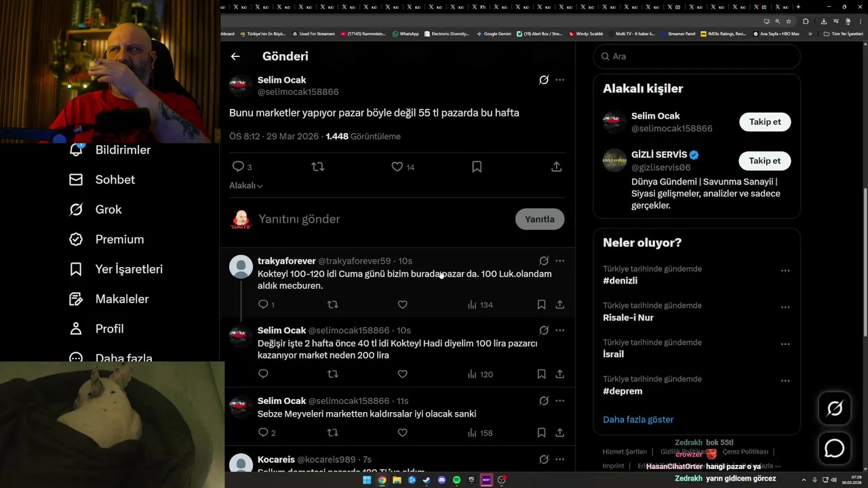The height and width of the screenshot is (488, 868).
Task: Repost the main Selim Ocak post
Action: tap(317, 167)
